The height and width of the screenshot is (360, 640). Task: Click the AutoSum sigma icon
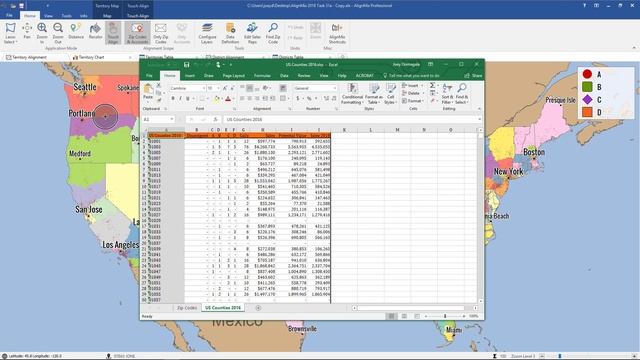tap(432, 86)
